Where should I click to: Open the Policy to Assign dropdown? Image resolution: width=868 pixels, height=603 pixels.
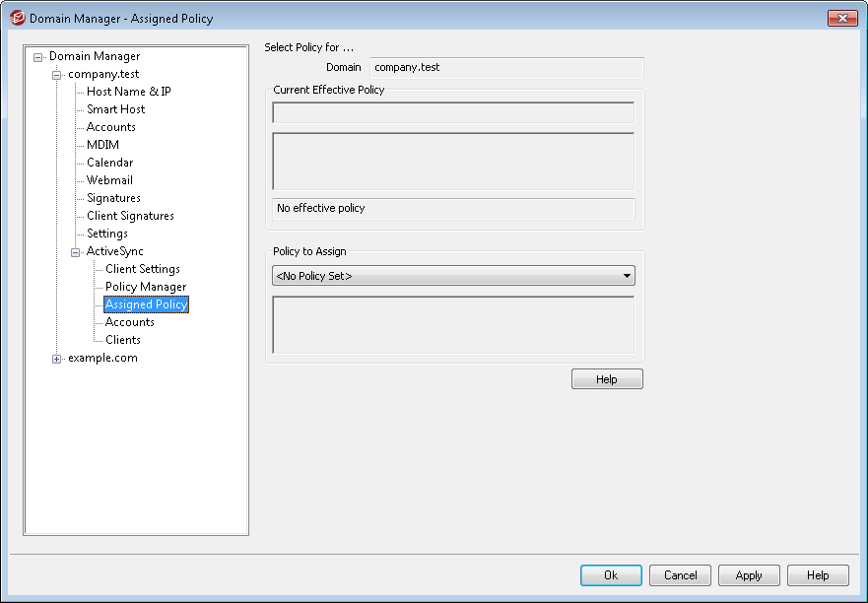pos(627,276)
